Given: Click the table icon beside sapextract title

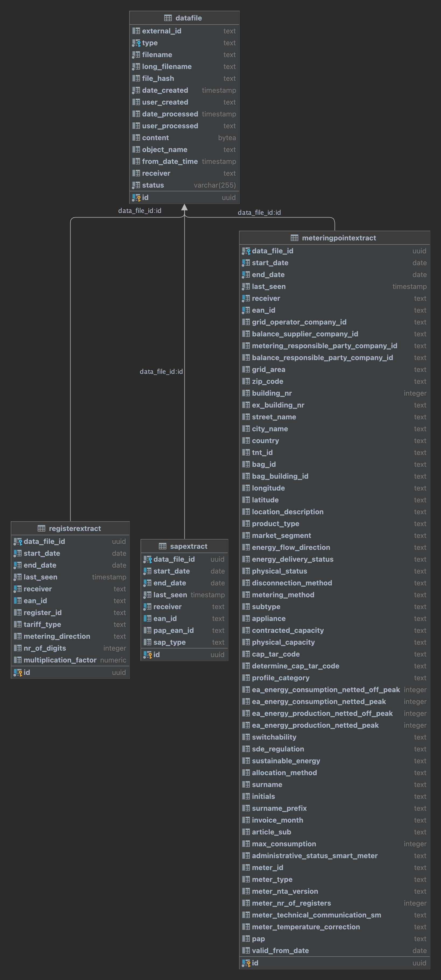Looking at the screenshot, I should tap(162, 546).
